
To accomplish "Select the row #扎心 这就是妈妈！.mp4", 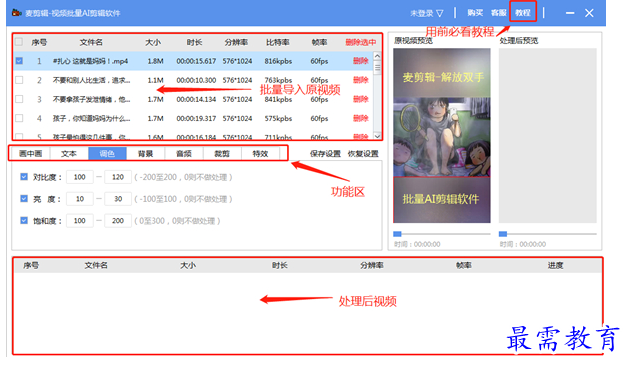I will [x=193, y=61].
